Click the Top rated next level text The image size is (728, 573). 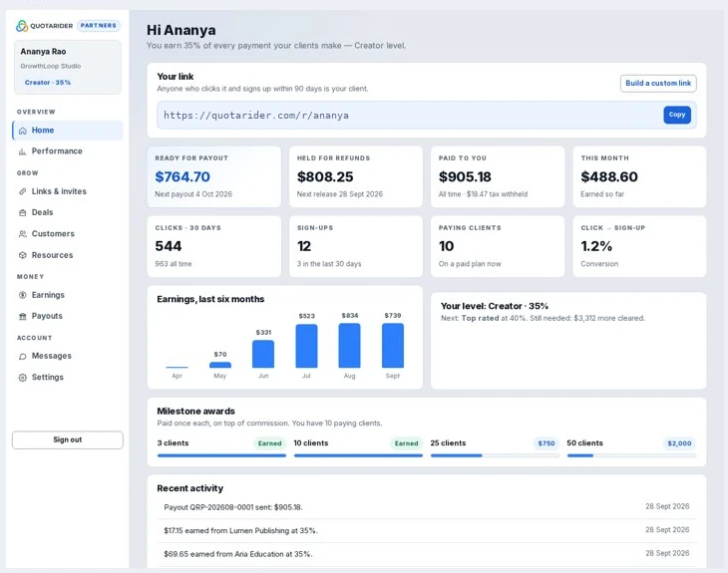(480, 318)
